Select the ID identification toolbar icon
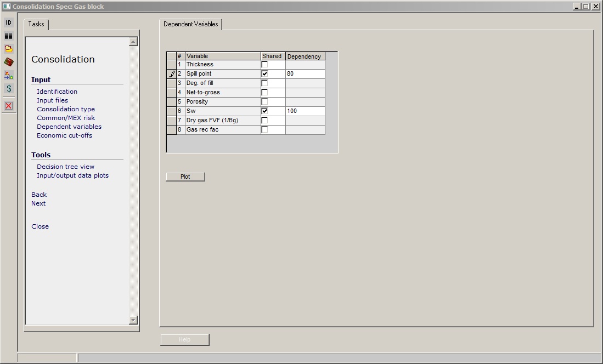The height and width of the screenshot is (364, 603). [8, 22]
